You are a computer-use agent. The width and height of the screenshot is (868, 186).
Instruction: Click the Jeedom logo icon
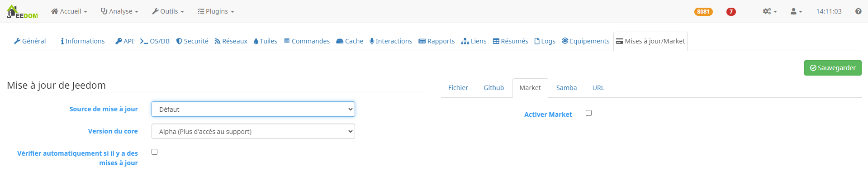click(22, 12)
